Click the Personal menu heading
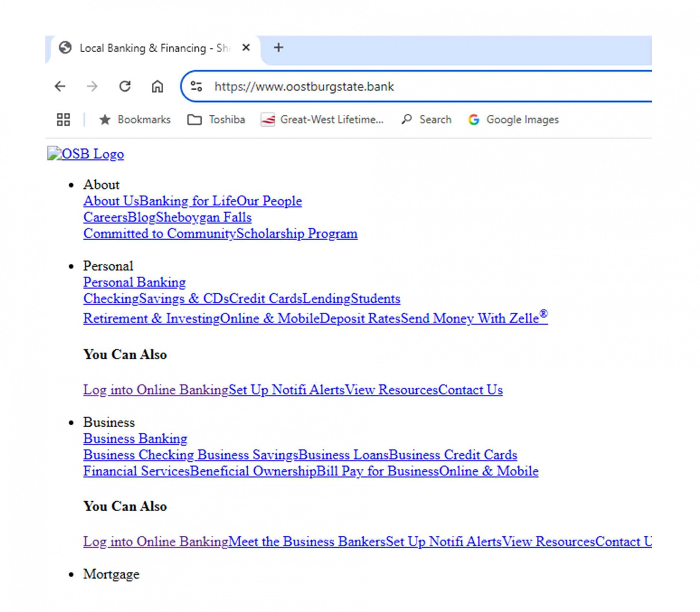The height and width of the screenshot is (612, 700). tap(108, 266)
